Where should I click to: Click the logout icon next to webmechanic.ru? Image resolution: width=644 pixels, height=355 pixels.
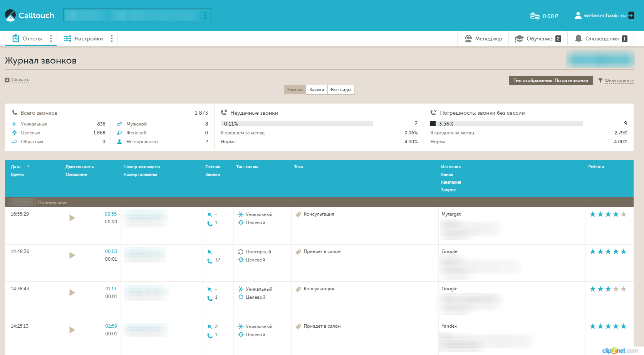pyautogui.click(x=631, y=15)
